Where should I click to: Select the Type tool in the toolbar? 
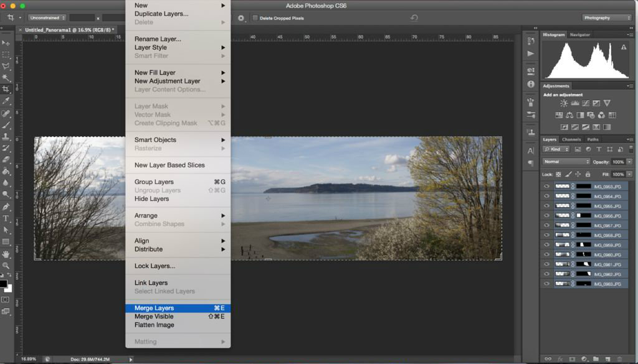6,218
